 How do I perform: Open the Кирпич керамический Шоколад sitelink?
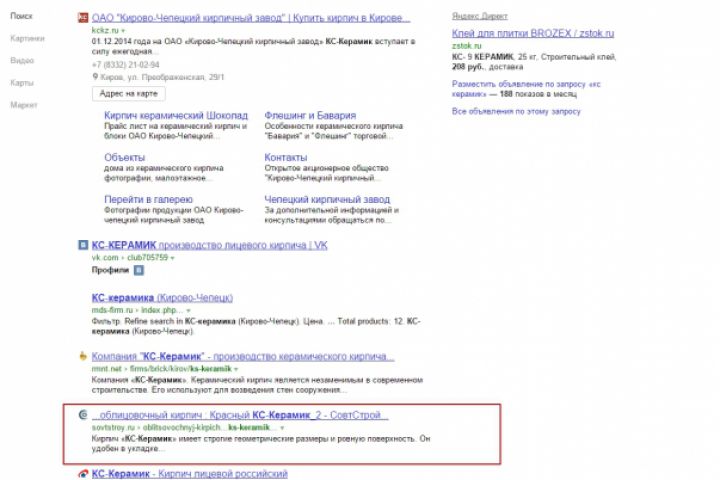(176, 115)
